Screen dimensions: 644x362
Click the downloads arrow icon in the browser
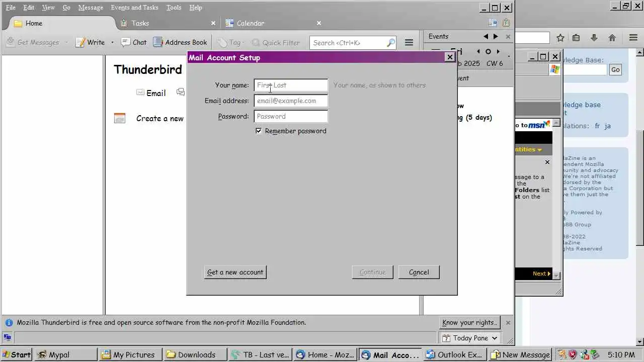pos(594,38)
